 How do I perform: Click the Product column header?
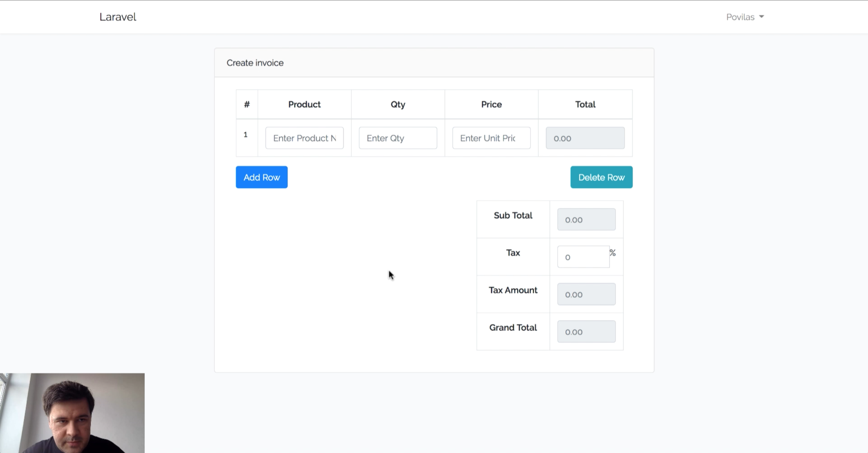point(304,104)
